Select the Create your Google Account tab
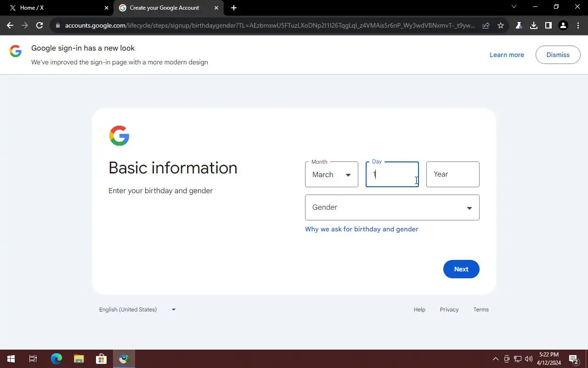Screen dimensions: 588x368 (169, 8)
